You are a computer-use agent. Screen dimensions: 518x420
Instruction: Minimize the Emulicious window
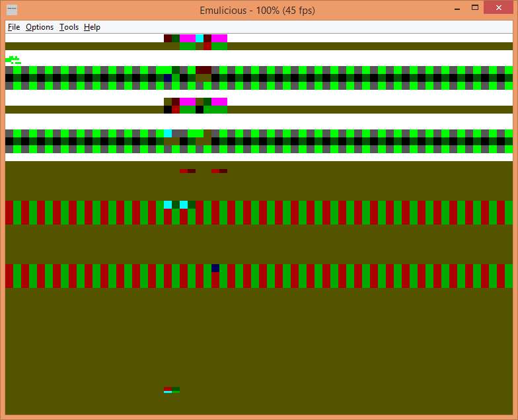(457, 9)
